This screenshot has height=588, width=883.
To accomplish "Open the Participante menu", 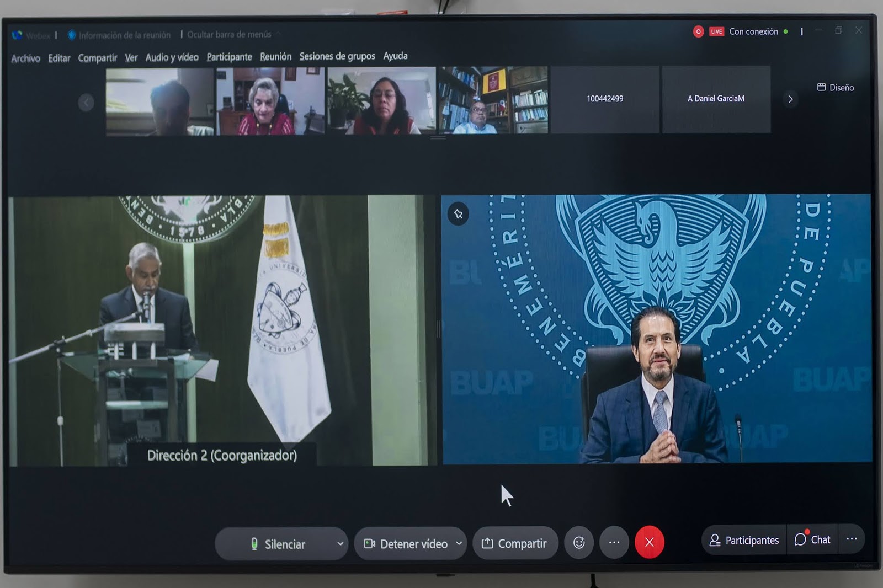I will point(229,57).
